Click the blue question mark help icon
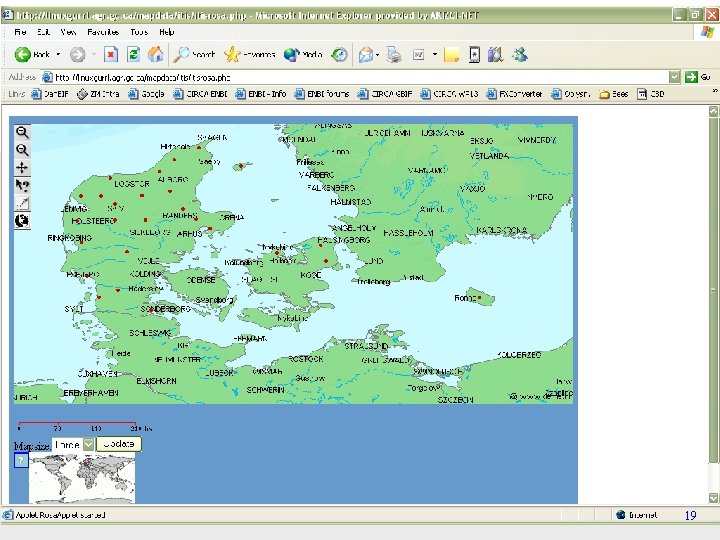 click(20, 461)
